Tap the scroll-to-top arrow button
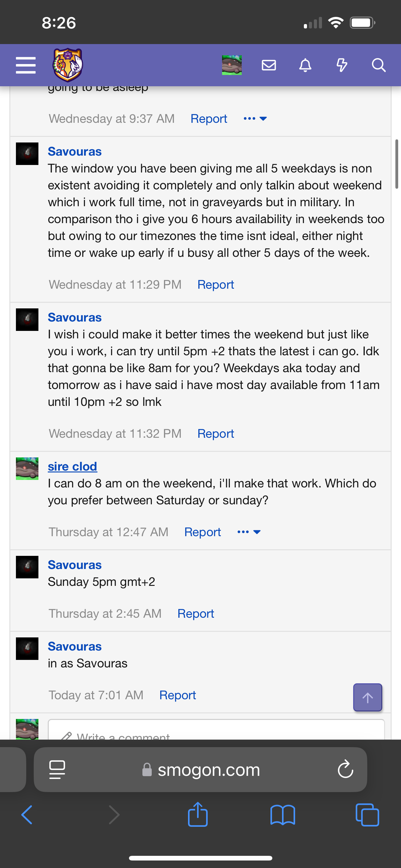 (367, 697)
